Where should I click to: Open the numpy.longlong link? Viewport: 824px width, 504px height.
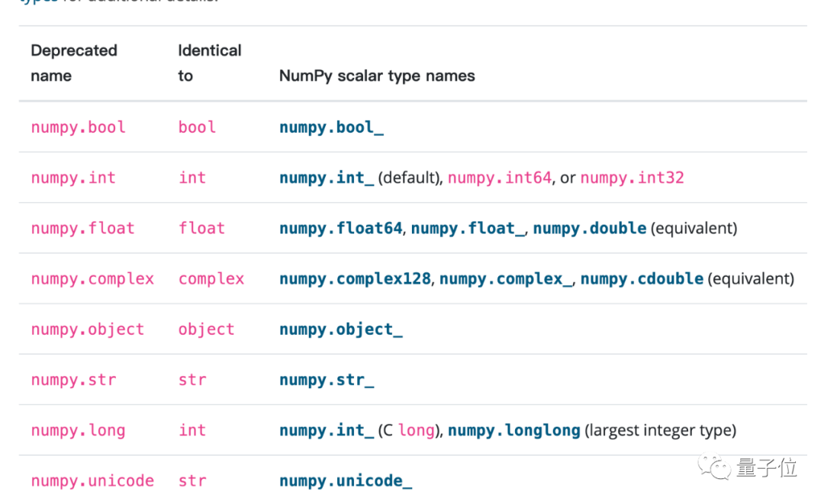[x=513, y=430]
